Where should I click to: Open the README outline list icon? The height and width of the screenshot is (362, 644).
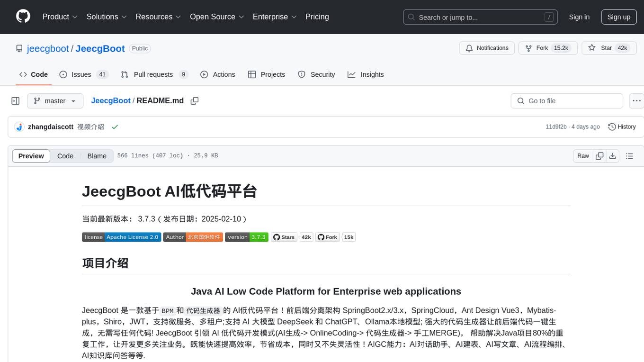coord(629,156)
